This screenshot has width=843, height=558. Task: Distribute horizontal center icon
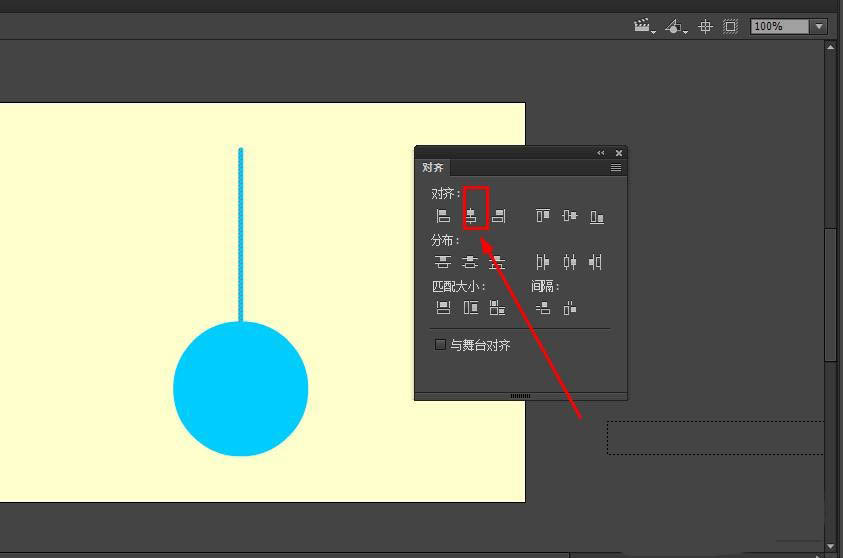(570, 262)
